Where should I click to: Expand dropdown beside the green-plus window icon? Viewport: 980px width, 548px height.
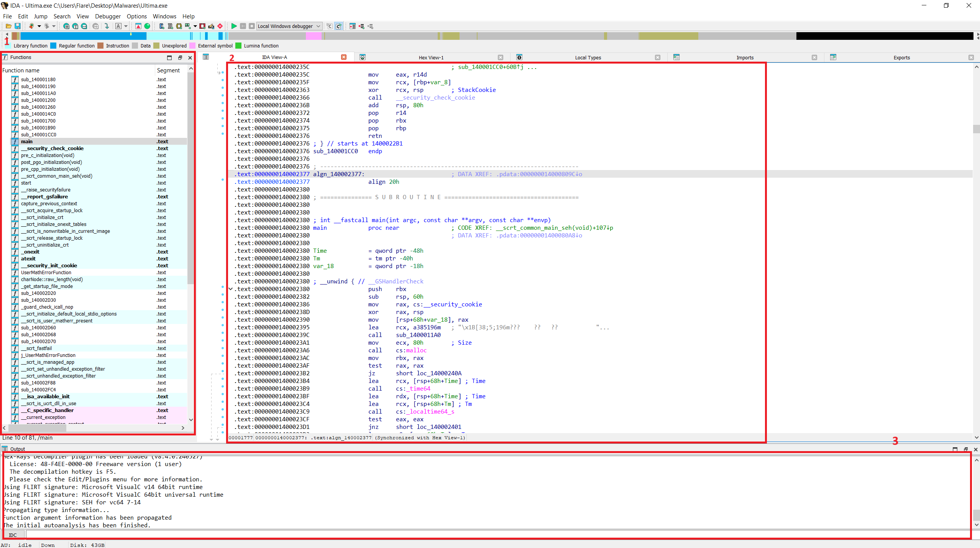[x=195, y=26]
